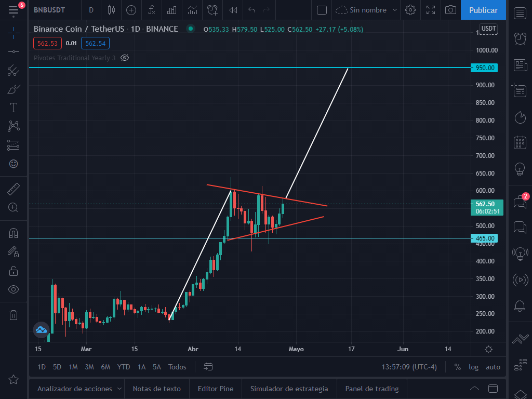Toggle stay in drawing mode

click(14, 252)
